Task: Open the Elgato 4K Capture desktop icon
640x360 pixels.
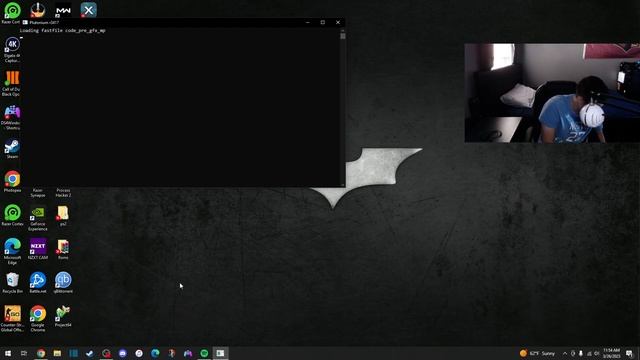Action: [12, 49]
